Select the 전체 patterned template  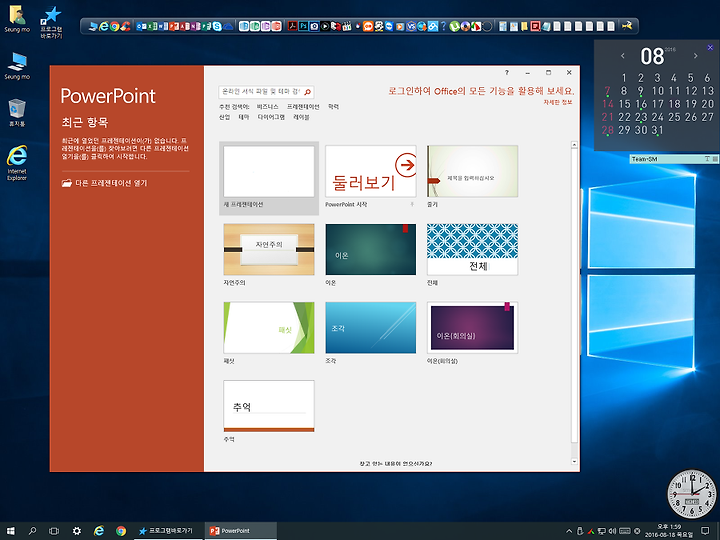472,250
